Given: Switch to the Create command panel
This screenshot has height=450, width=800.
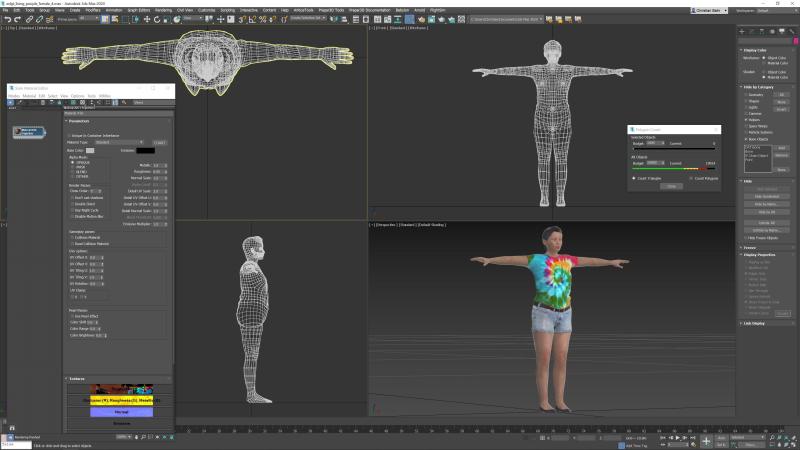Looking at the screenshot, I should (742, 31).
